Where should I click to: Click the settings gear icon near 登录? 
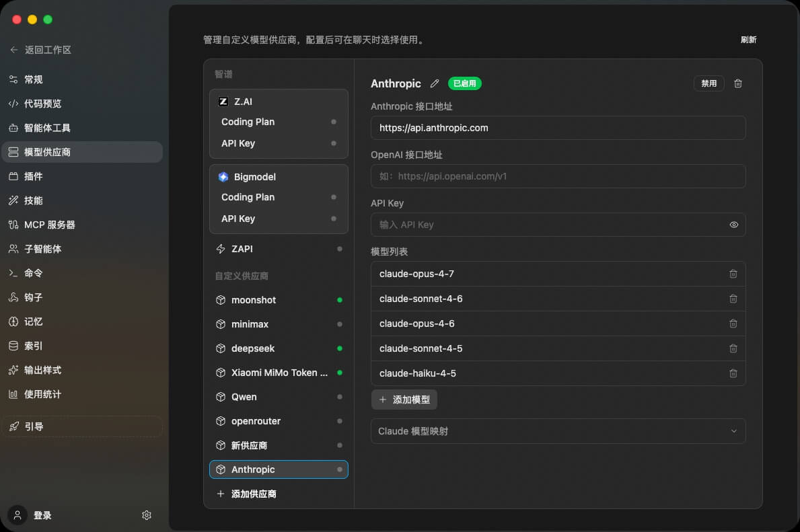147,515
